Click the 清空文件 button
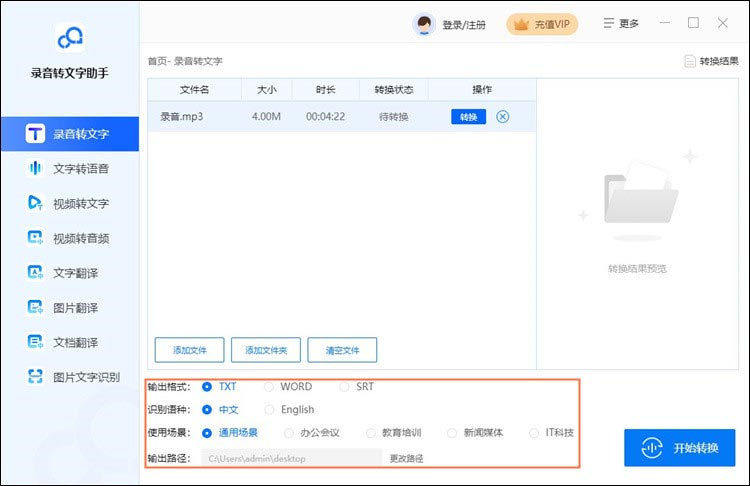The image size is (750, 486). tap(342, 350)
